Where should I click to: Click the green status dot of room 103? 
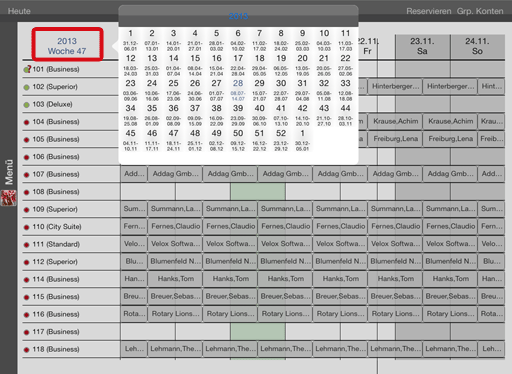point(27,105)
